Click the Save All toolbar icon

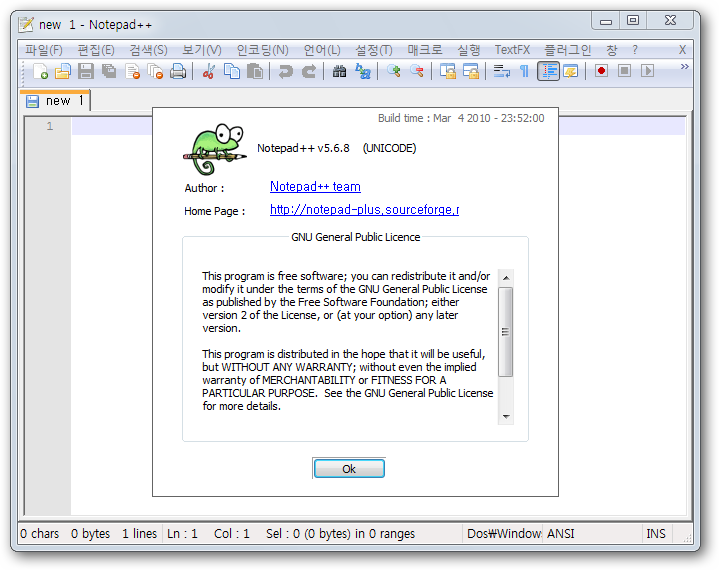click(109, 72)
